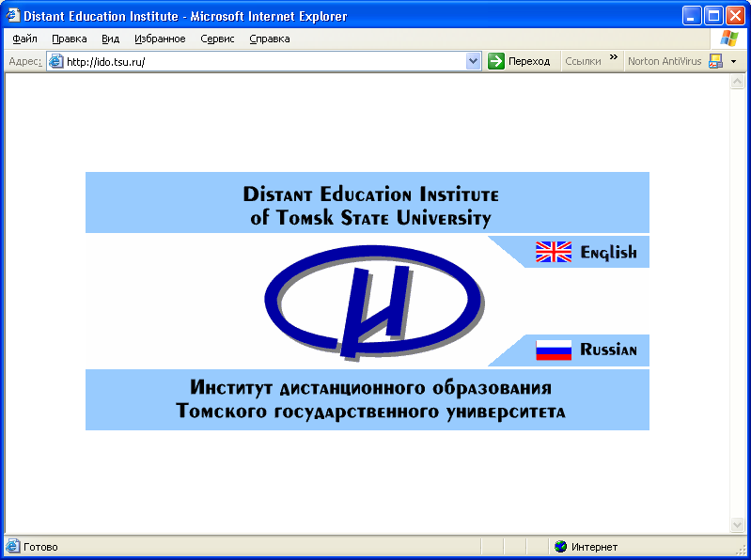
Task: Open the Сервис menu
Action: pos(217,39)
